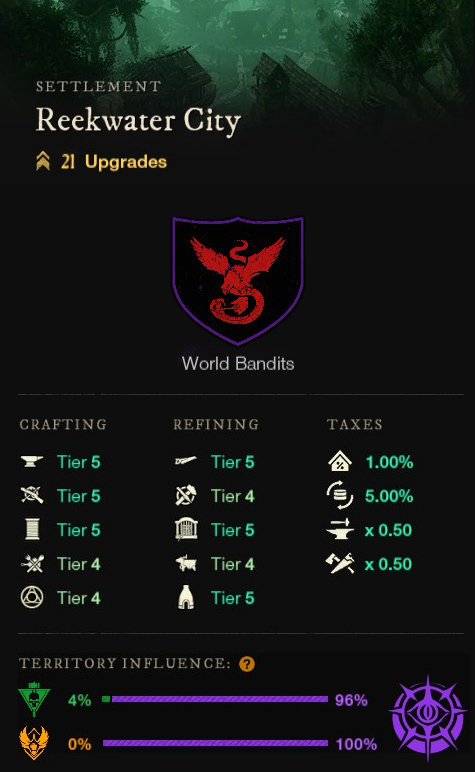Select the crafting fee anvil icon
This screenshot has width=475, height=772.
point(340,529)
